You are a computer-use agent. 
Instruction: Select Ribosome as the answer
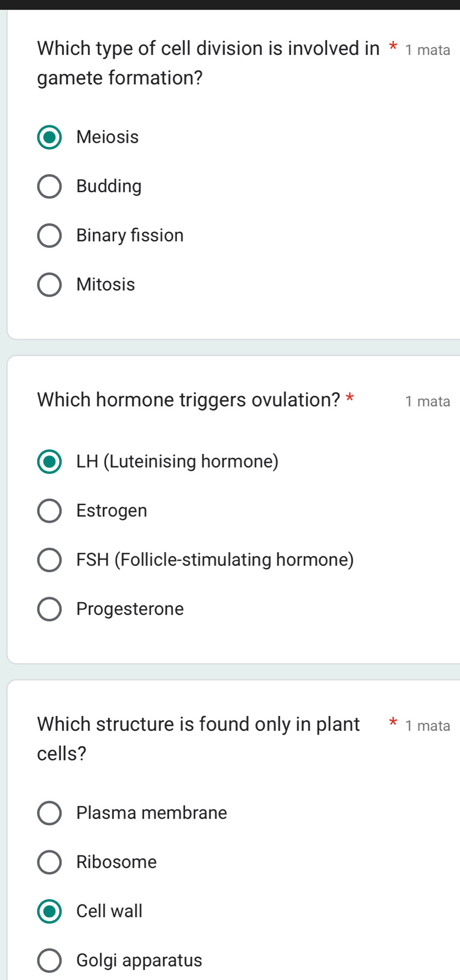pos(116,862)
